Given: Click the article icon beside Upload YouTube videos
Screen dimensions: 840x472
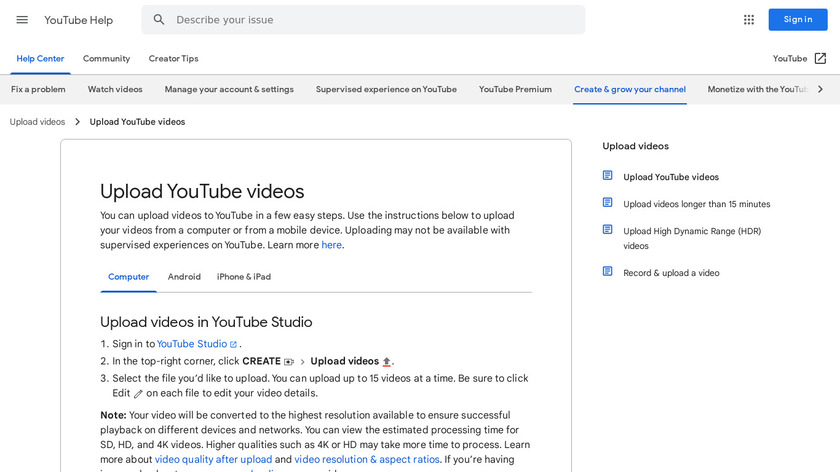Looking at the screenshot, I should (608, 176).
